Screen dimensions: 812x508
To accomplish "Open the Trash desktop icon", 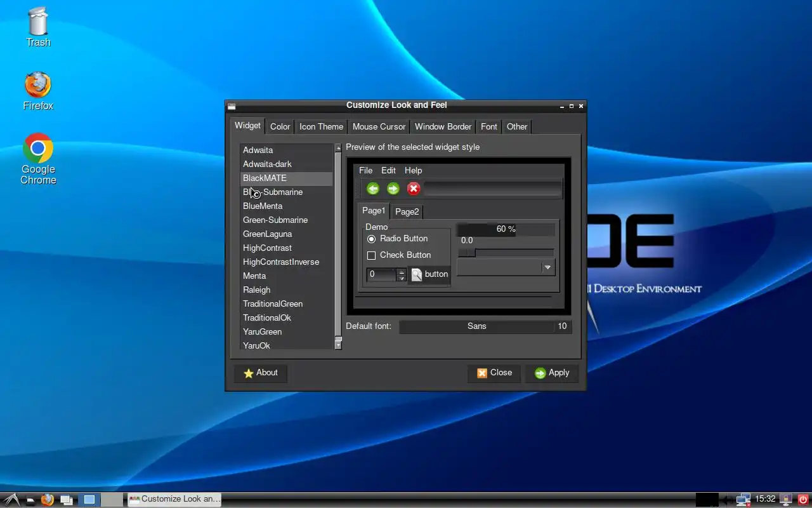I will 38,27.
